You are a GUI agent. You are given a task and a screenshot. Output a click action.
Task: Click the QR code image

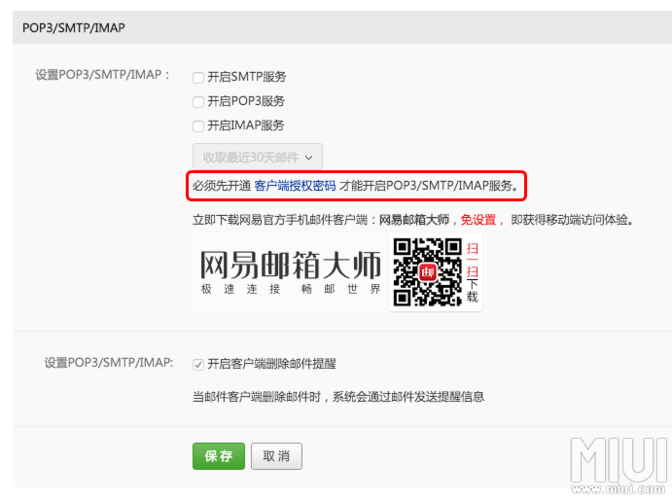(x=427, y=273)
